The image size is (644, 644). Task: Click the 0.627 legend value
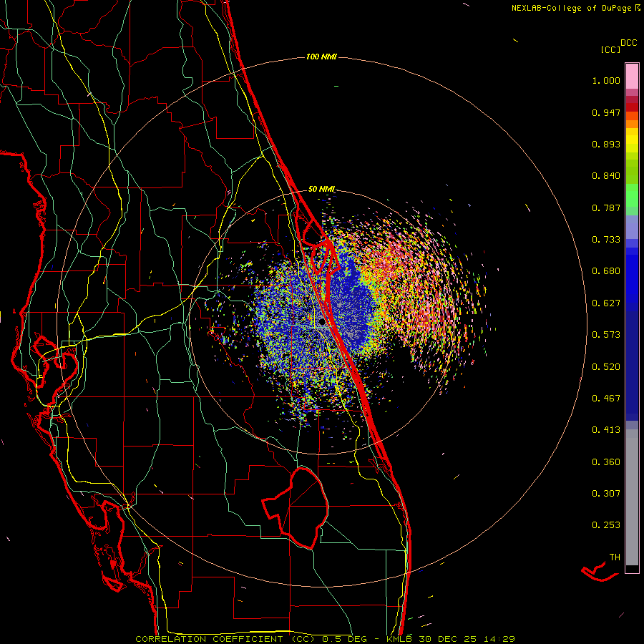click(x=606, y=303)
